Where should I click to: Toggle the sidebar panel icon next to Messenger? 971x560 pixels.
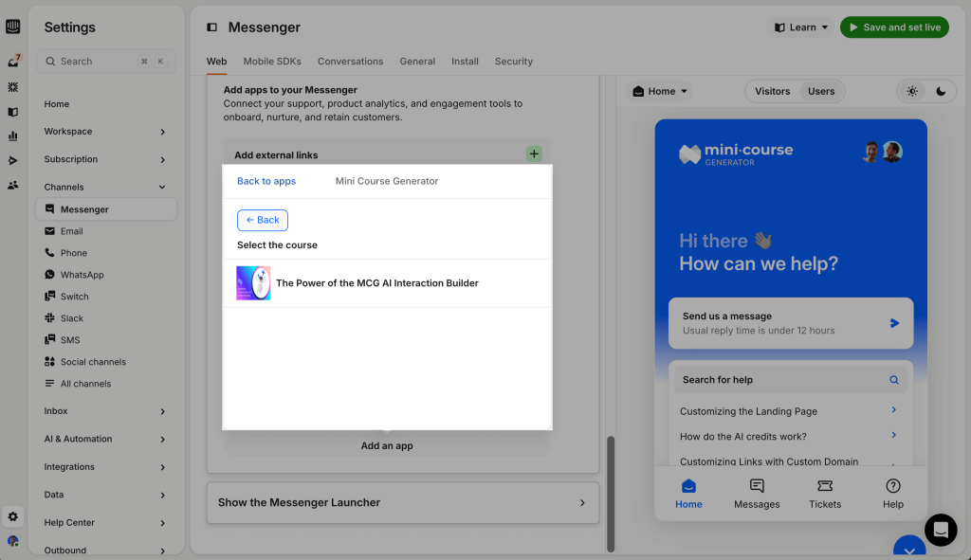[x=211, y=27]
